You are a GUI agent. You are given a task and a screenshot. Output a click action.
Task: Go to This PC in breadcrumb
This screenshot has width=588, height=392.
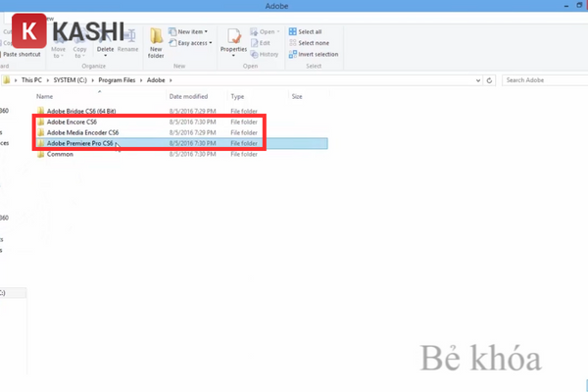pyautogui.click(x=31, y=80)
